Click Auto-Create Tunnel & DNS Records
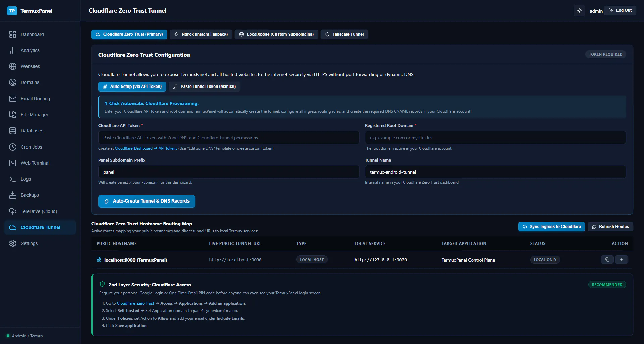 point(147,201)
